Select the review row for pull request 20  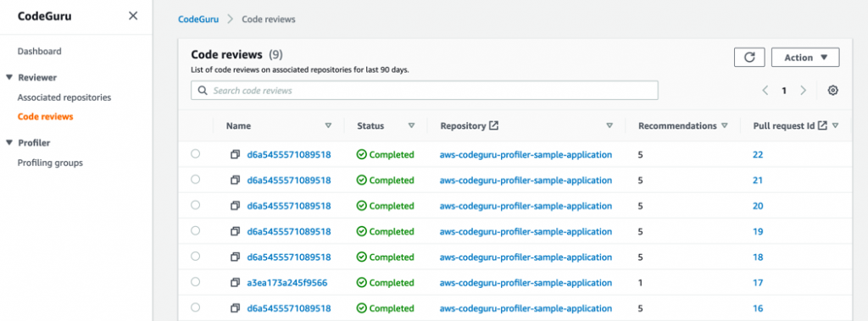point(196,205)
